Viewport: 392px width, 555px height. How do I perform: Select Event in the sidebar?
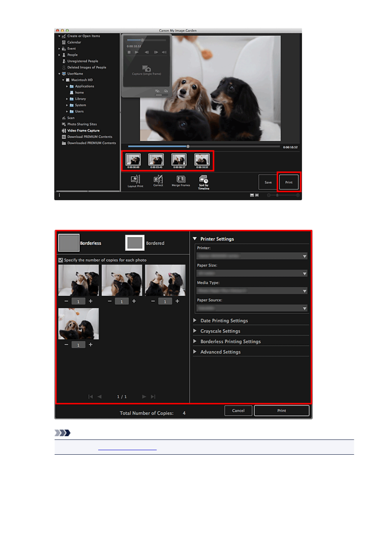click(x=71, y=49)
